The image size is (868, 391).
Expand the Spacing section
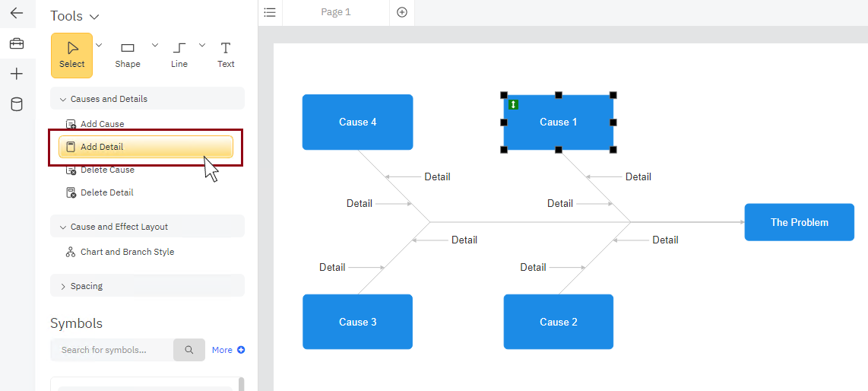[x=63, y=286]
